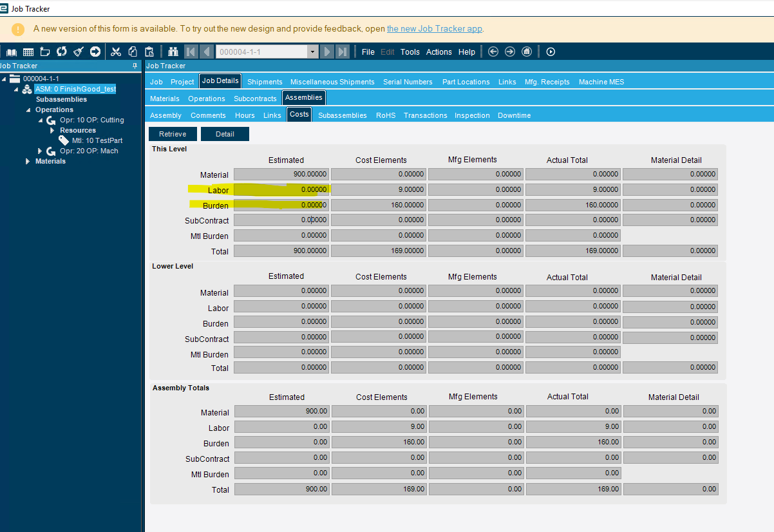The image size is (774, 532).
Task: Click the Home icon in the toolbar
Action: [527, 52]
